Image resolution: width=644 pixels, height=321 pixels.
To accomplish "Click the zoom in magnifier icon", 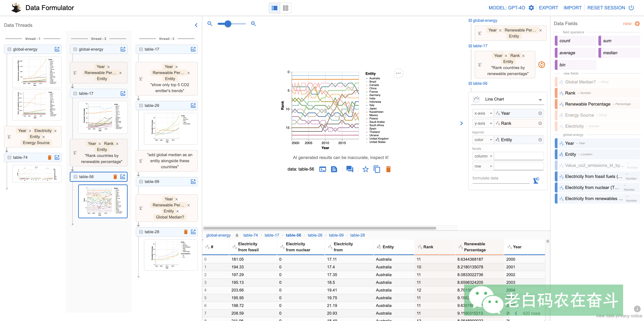I will [x=254, y=24].
